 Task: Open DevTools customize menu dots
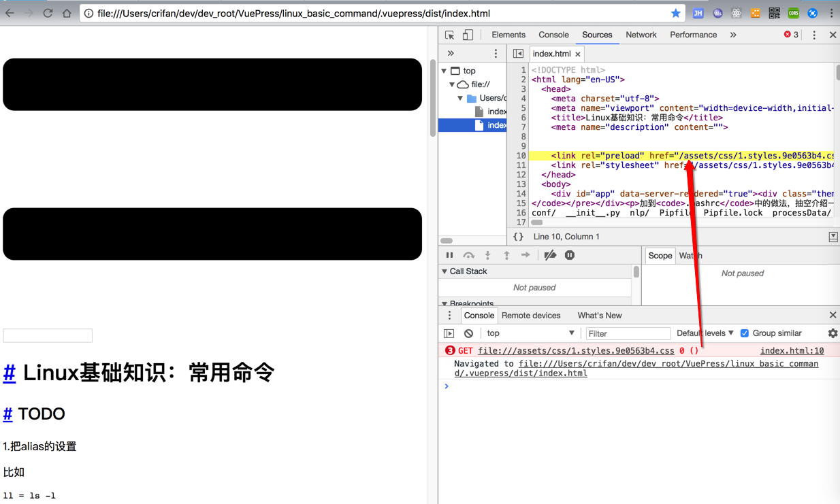coord(814,35)
